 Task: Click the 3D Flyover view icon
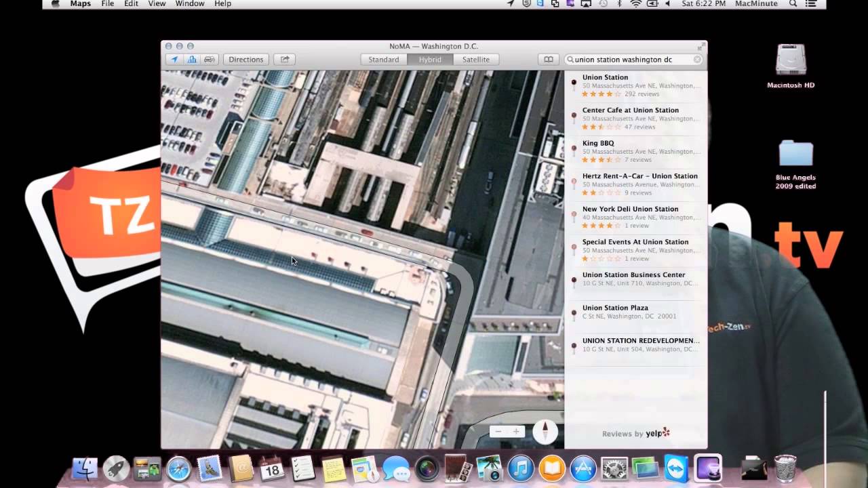pyautogui.click(x=192, y=59)
